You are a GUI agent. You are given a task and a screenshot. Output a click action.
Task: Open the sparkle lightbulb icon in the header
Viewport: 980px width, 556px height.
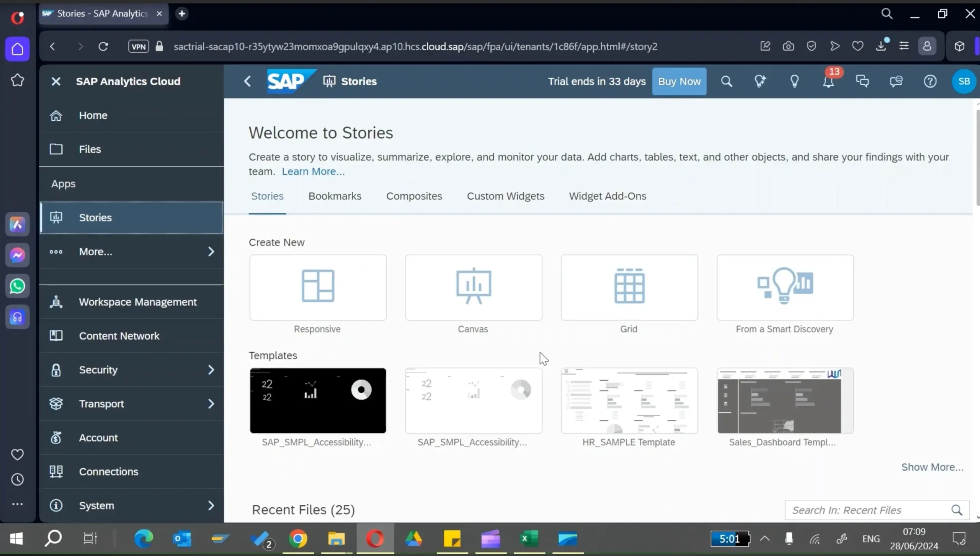point(760,81)
